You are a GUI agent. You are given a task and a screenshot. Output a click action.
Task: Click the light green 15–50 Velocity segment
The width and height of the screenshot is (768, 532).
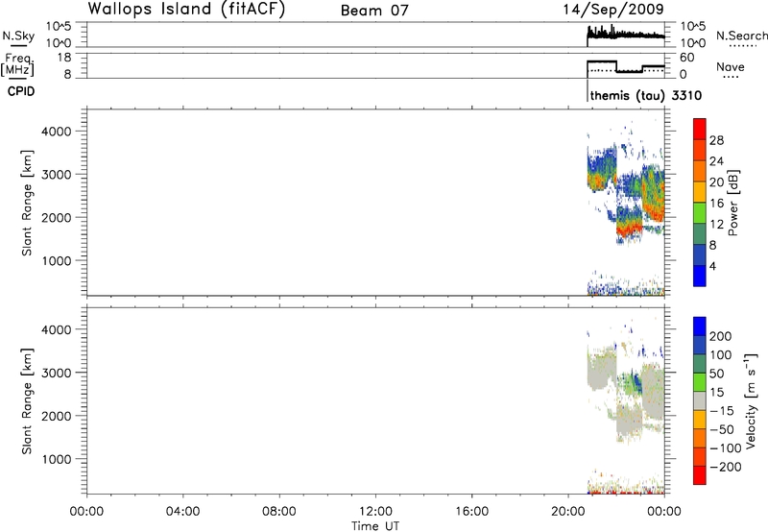pos(700,382)
